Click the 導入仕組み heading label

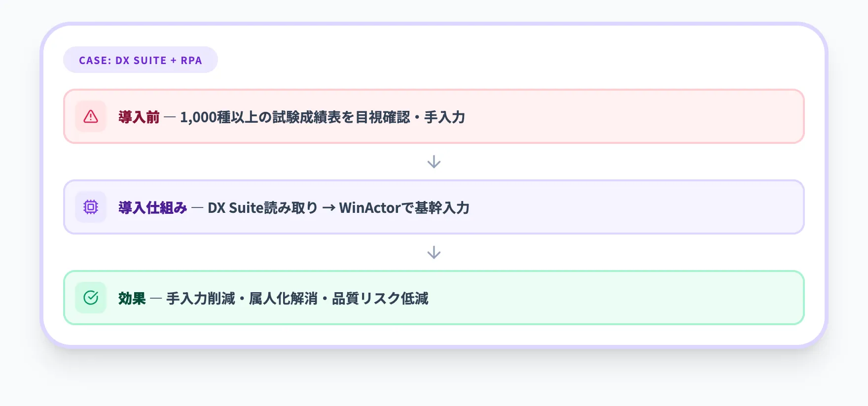(x=153, y=208)
